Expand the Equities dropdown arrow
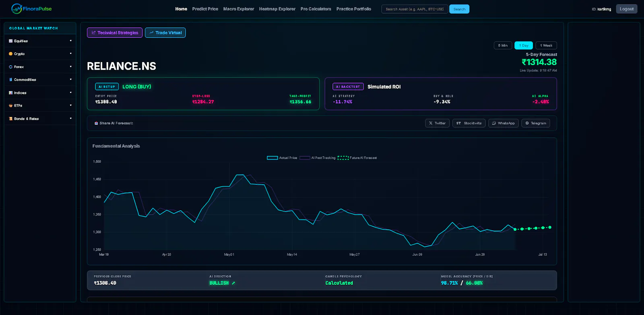This screenshot has width=644, height=315. pyautogui.click(x=70, y=41)
